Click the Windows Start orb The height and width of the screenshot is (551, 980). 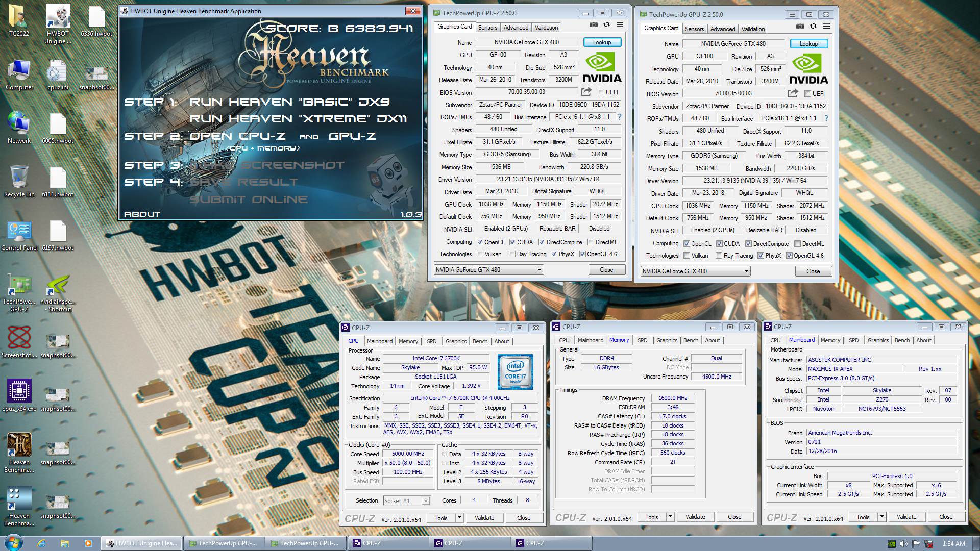click(13, 543)
